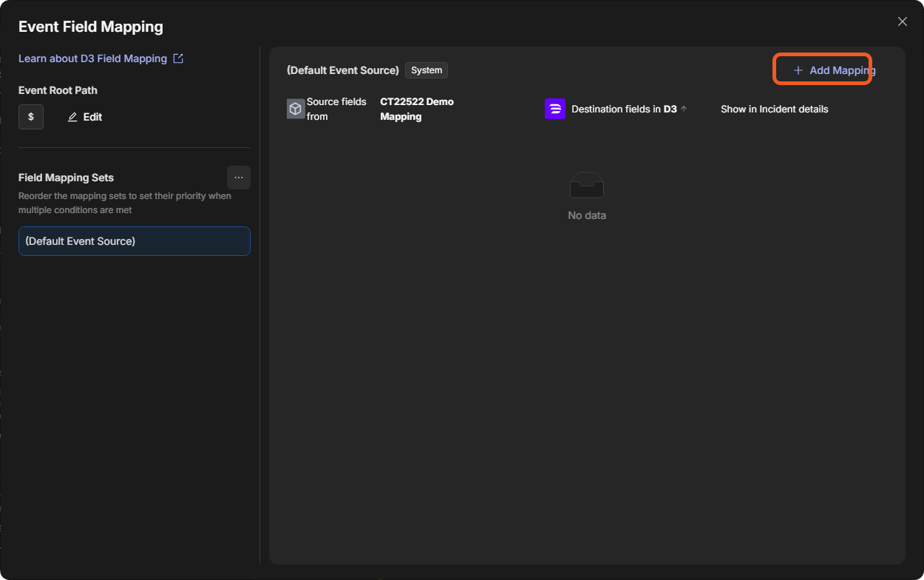Image resolution: width=924 pixels, height=580 pixels.
Task: Close the Event Field Mapping dialog
Action: pyautogui.click(x=902, y=21)
